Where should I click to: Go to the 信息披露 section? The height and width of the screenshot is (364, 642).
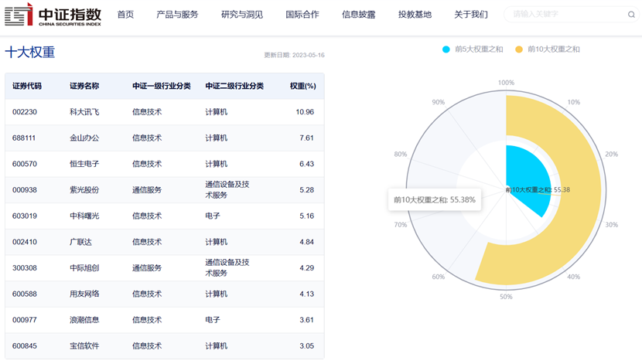coord(359,15)
